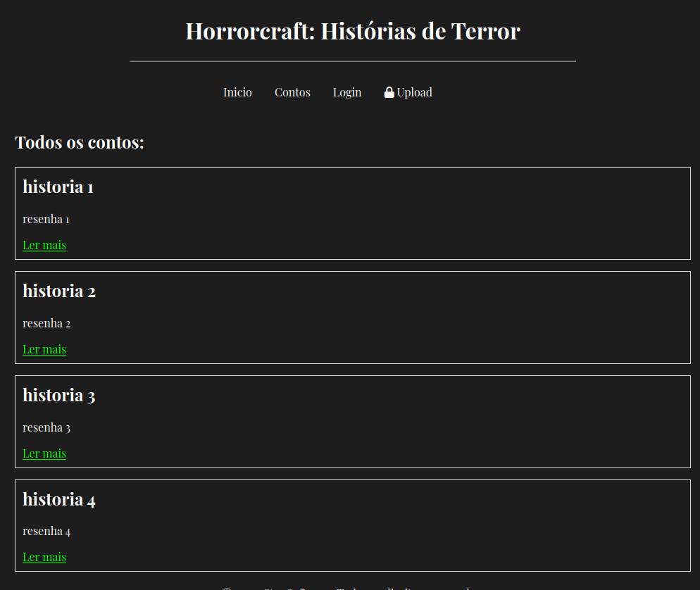Click the 'historia 1' story title

[58, 187]
